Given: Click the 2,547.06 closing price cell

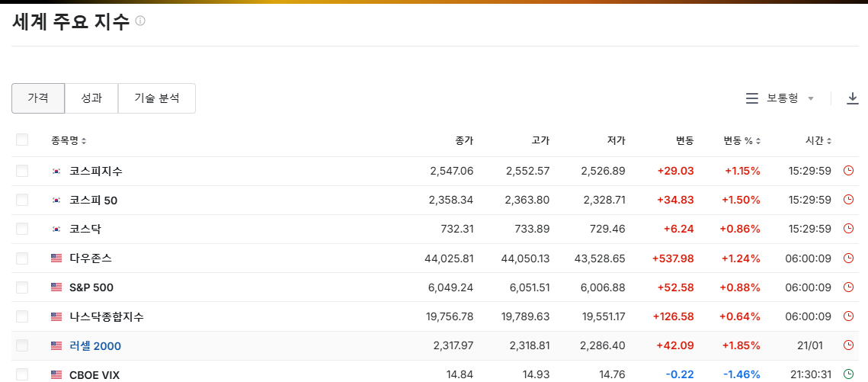Looking at the screenshot, I should pyautogui.click(x=452, y=171).
